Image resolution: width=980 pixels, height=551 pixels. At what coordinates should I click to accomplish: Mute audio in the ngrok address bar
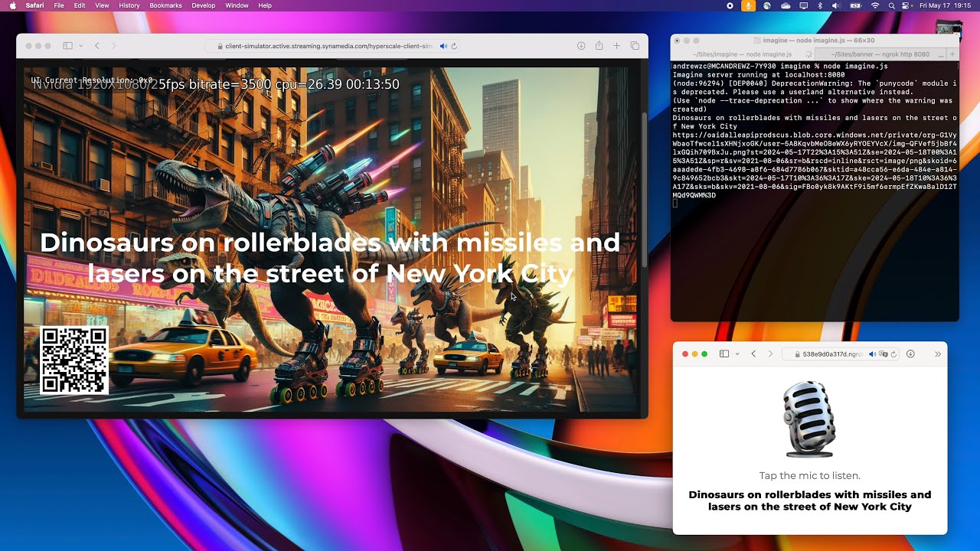point(872,354)
